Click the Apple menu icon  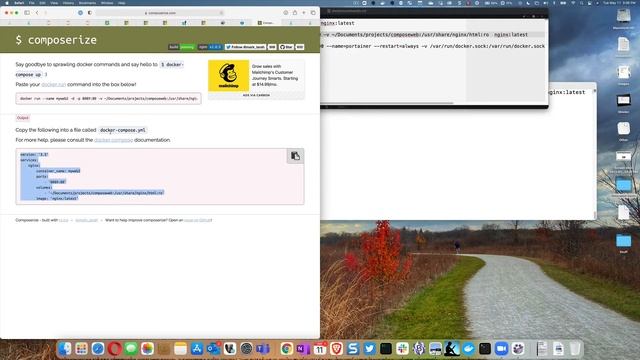(7, 2)
